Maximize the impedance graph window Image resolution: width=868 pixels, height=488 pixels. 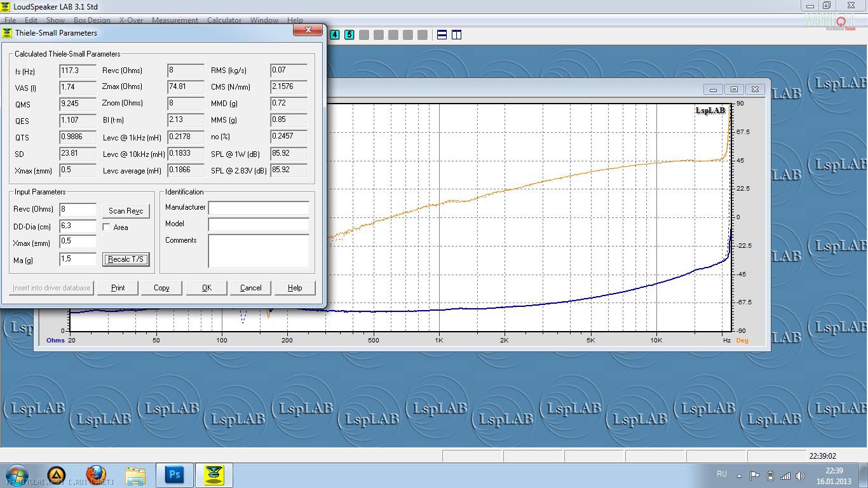pyautogui.click(x=734, y=90)
